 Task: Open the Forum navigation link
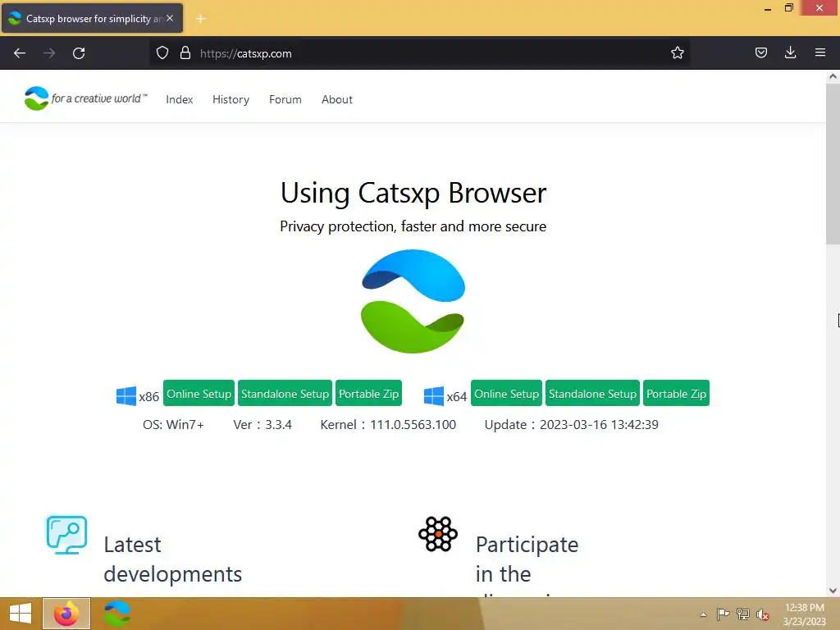pyautogui.click(x=285, y=99)
